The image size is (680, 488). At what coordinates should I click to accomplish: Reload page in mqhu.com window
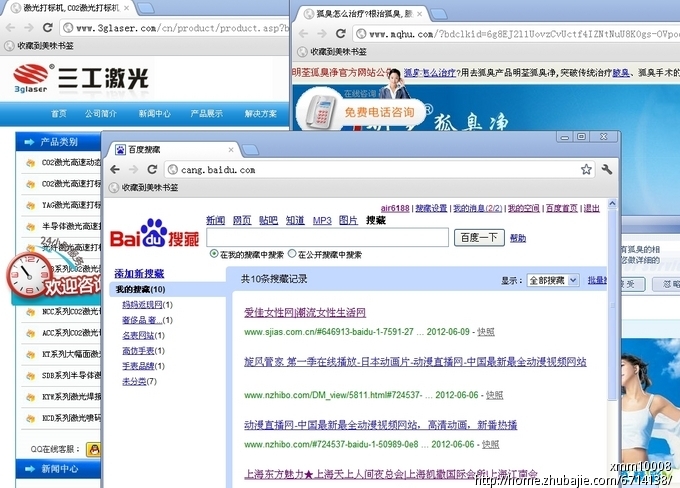[341, 33]
